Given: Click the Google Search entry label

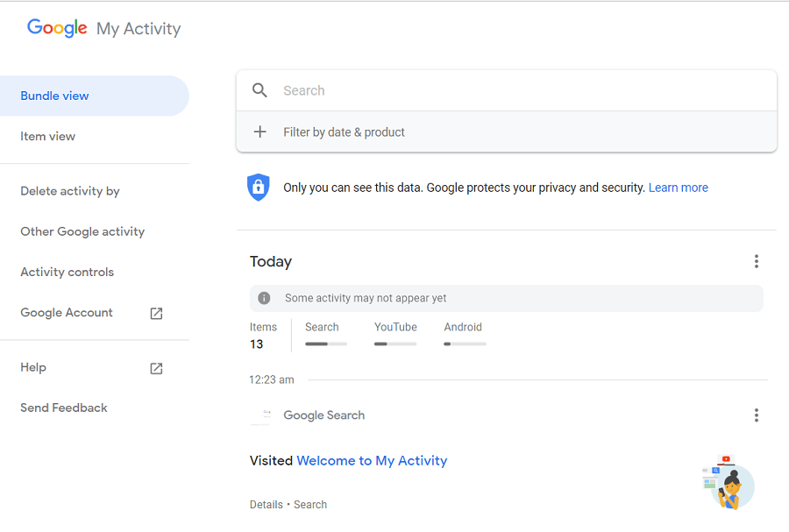Looking at the screenshot, I should [x=324, y=415].
